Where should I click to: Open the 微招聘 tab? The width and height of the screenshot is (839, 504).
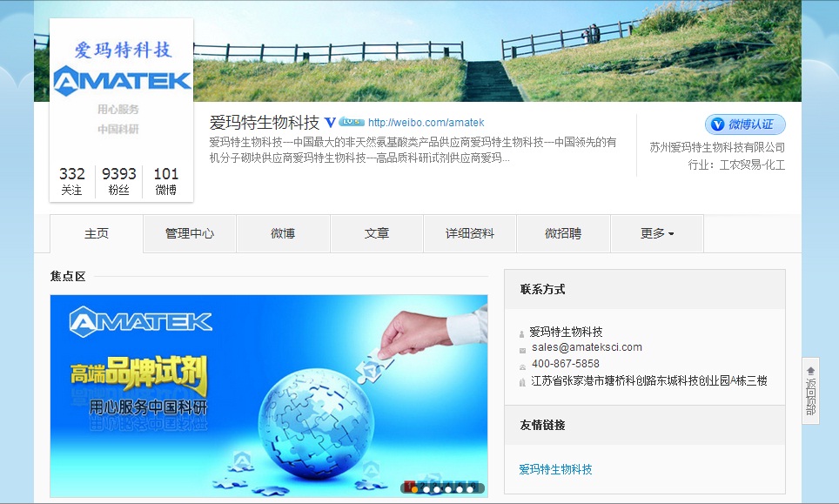563,233
